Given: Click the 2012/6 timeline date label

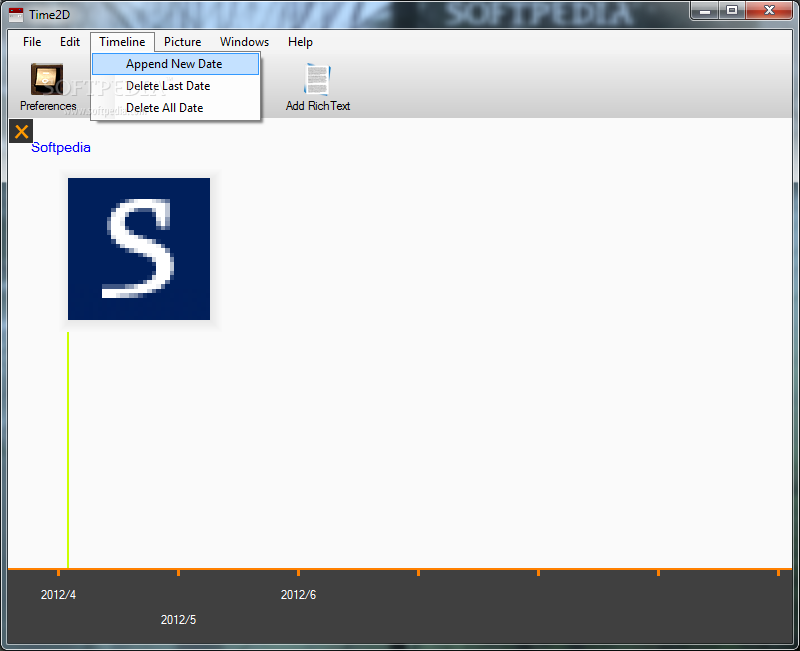Looking at the screenshot, I should coord(298,594).
